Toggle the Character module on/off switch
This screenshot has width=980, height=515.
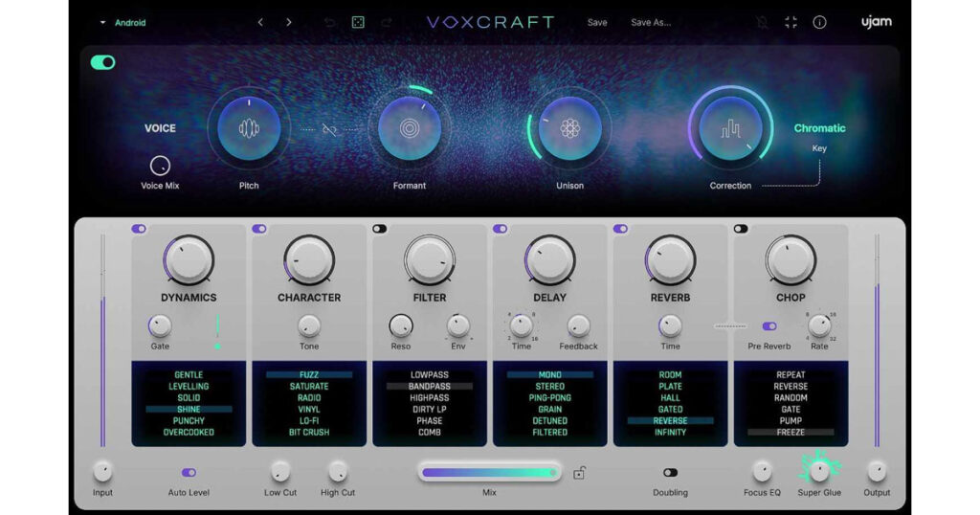pos(259,229)
